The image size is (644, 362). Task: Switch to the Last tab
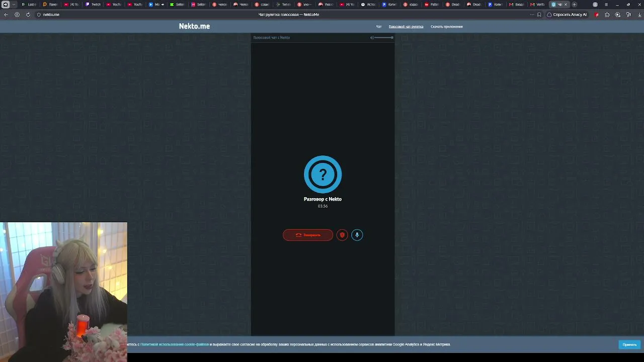[x=29, y=5]
